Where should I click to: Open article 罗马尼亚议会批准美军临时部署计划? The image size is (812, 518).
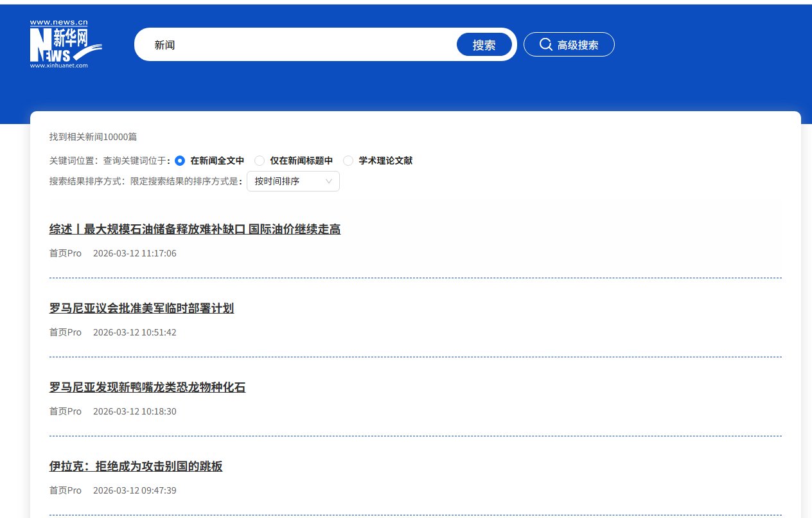[x=141, y=308]
